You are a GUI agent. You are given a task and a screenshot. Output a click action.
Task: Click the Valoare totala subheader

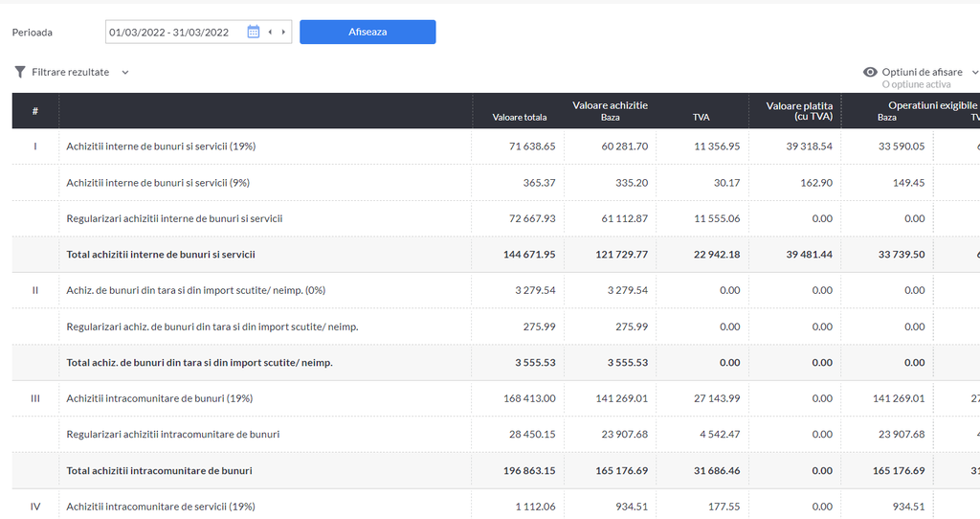tap(520, 118)
